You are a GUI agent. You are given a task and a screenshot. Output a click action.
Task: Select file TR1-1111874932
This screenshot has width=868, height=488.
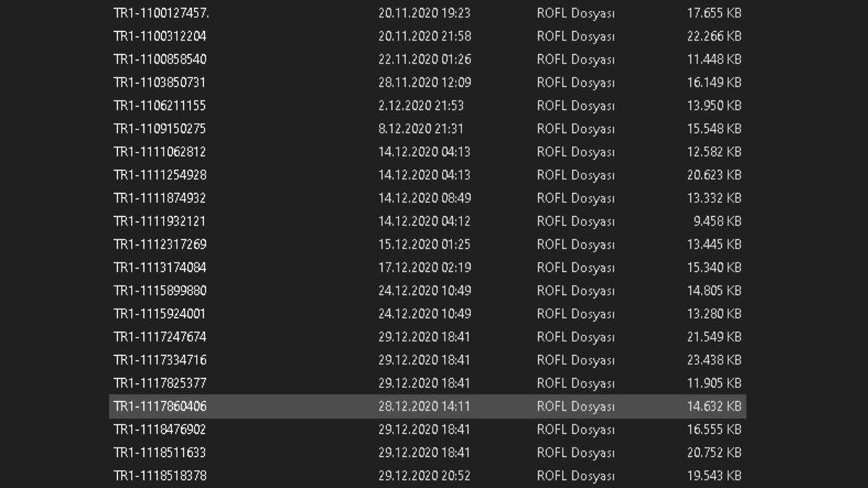coord(427,198)
